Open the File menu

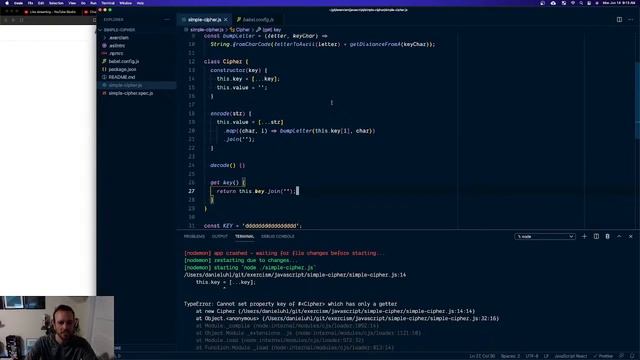[x=30, y=3]
